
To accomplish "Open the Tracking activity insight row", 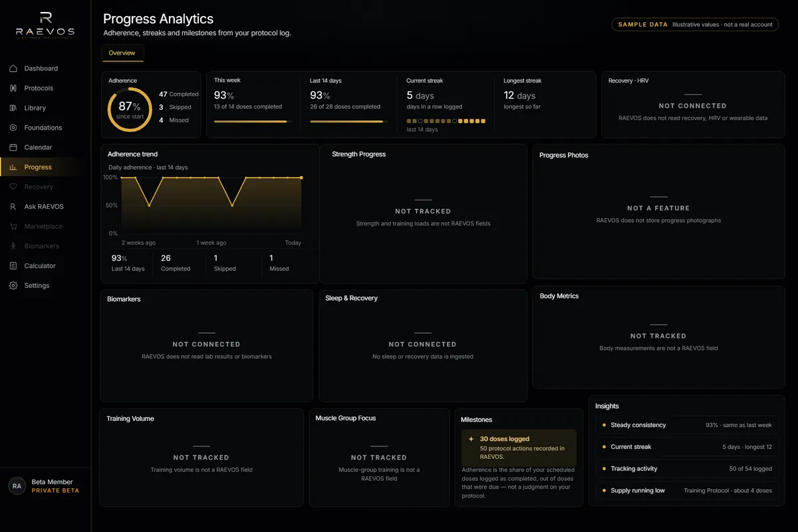I will point(686,469).
